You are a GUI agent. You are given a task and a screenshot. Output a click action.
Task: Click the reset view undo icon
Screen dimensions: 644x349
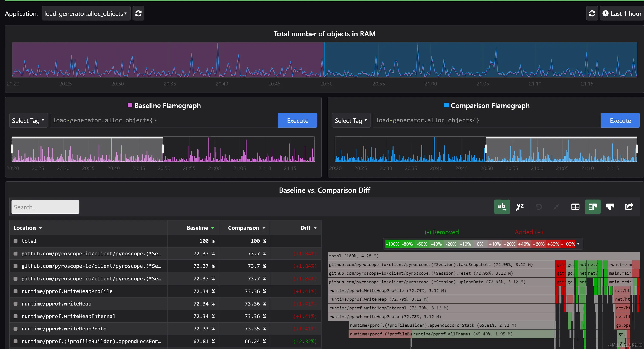(539, 207)
